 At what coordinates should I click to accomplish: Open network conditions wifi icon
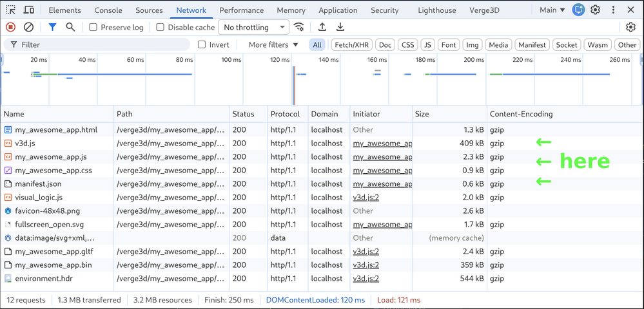pyautogui.click(x=299, y=27)
